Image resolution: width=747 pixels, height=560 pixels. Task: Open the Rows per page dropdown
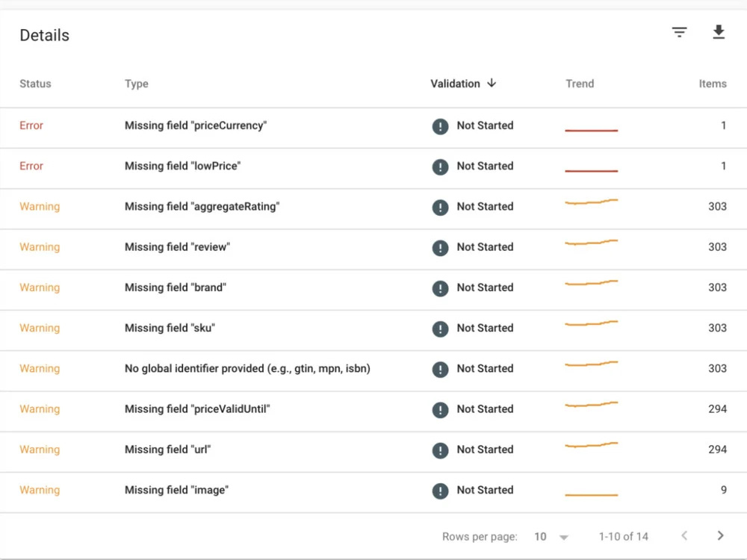point(551,537)
